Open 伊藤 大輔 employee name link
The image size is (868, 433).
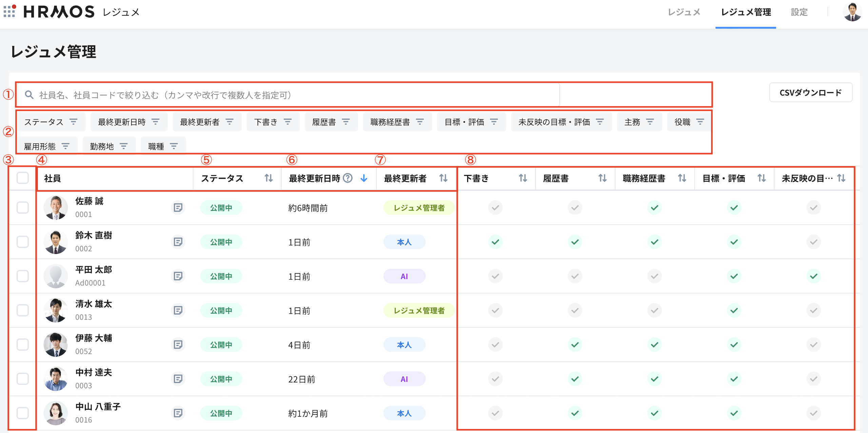tap(94, 338)
